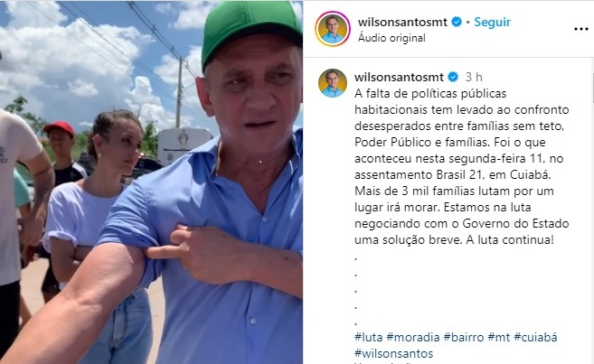
Task: Open wilsonsantosmt profile picture in header
Action: [x=333, y=29]
